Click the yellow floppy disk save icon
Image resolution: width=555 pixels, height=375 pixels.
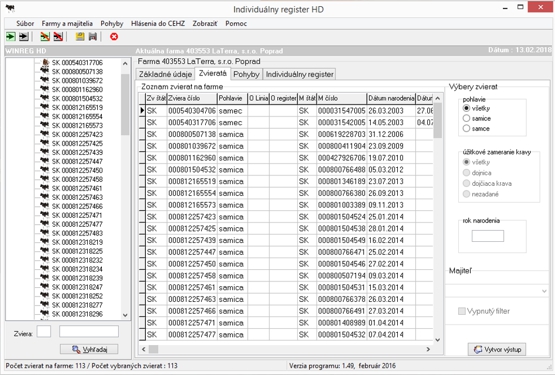coord(80,36)
